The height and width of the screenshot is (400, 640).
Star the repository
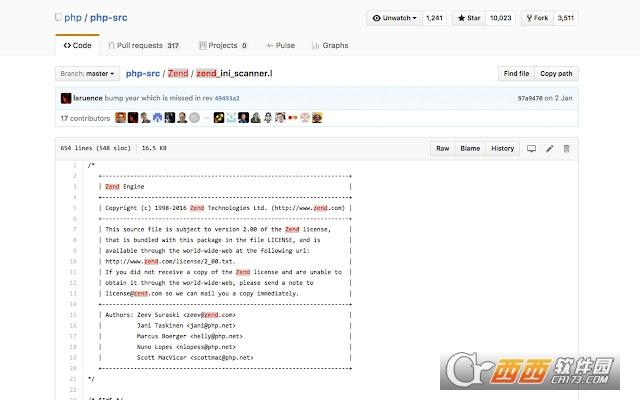[x=469, y=18]
